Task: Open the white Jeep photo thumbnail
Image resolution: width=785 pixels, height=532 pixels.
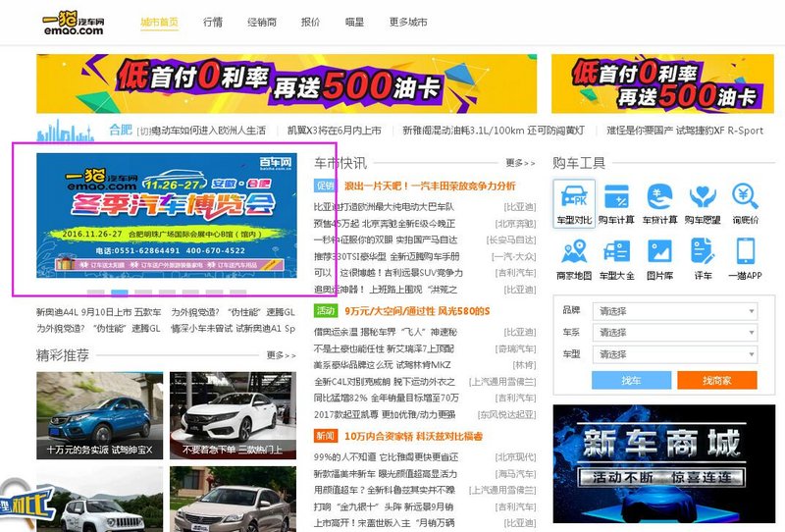Action: click(100, 500)
